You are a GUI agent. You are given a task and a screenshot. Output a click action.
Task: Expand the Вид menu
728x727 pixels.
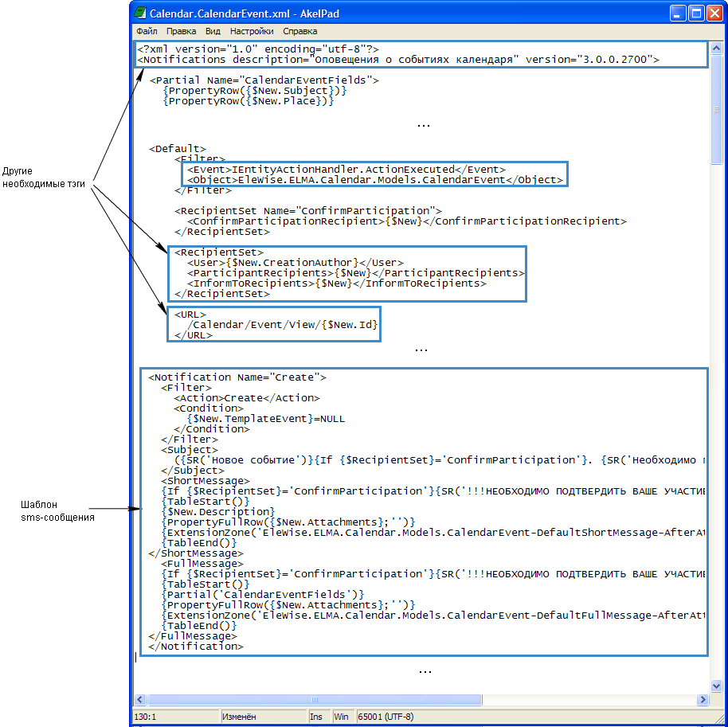213,32
